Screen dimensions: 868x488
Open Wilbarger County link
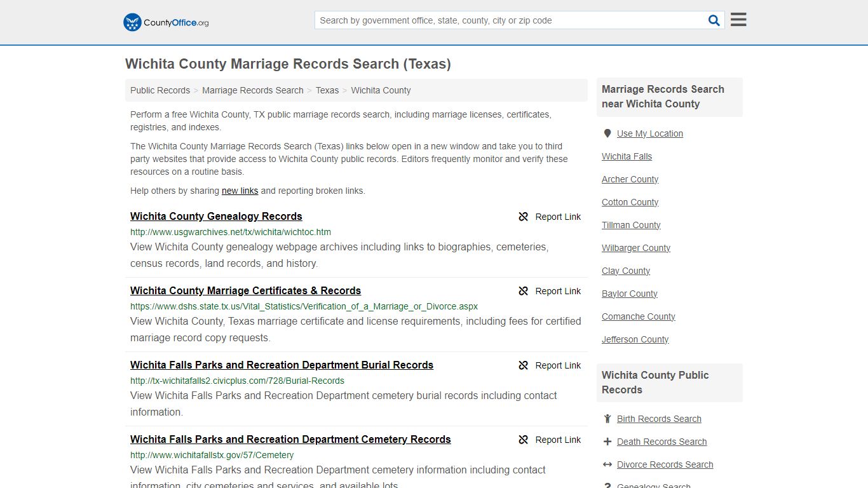click(636, 248)
